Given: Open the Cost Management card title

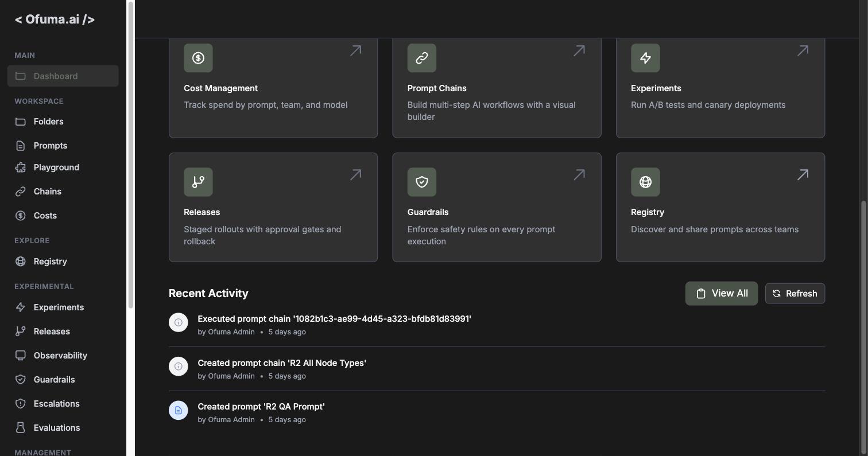Looking at the screenshot, I should tap(220, 88).
